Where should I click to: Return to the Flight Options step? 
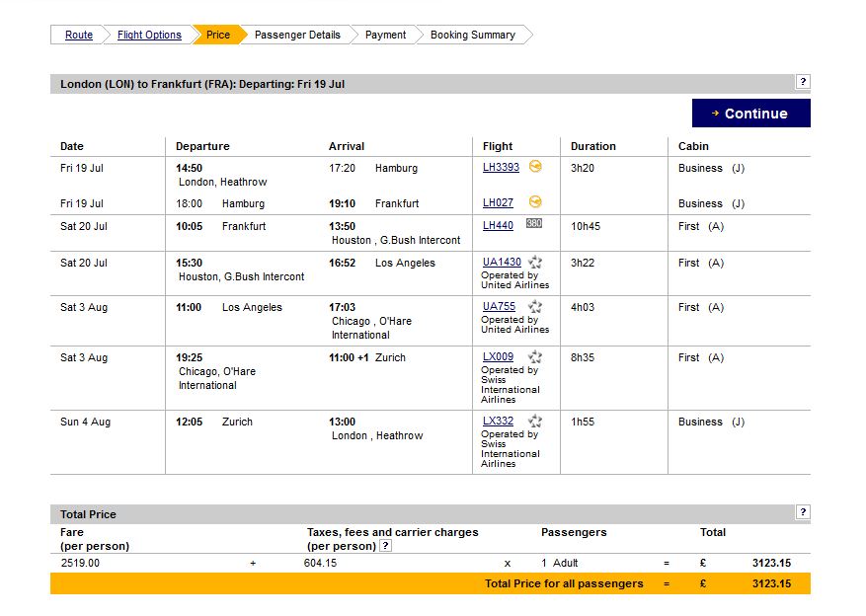tap(149, 35)
